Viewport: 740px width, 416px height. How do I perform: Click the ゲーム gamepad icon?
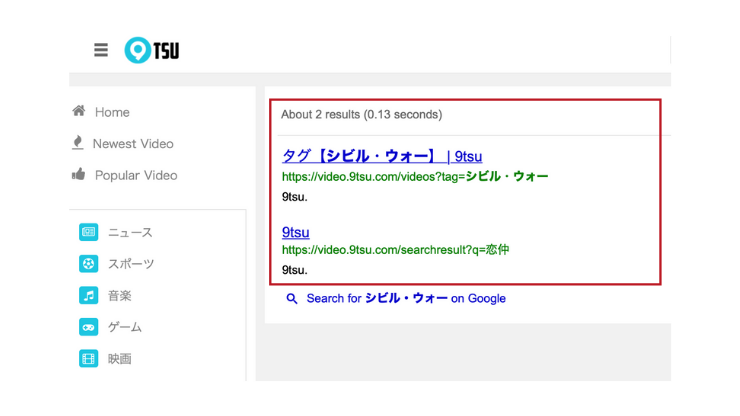click(x=88, y=327)
